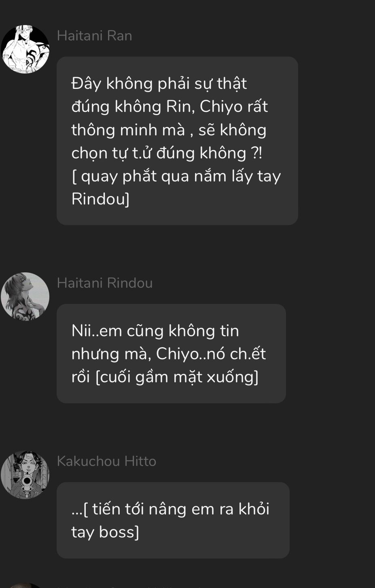Viewport: 375px width, 588px height.
Task: Click the Kakuchou Hitto sender name
Action: 106,461
